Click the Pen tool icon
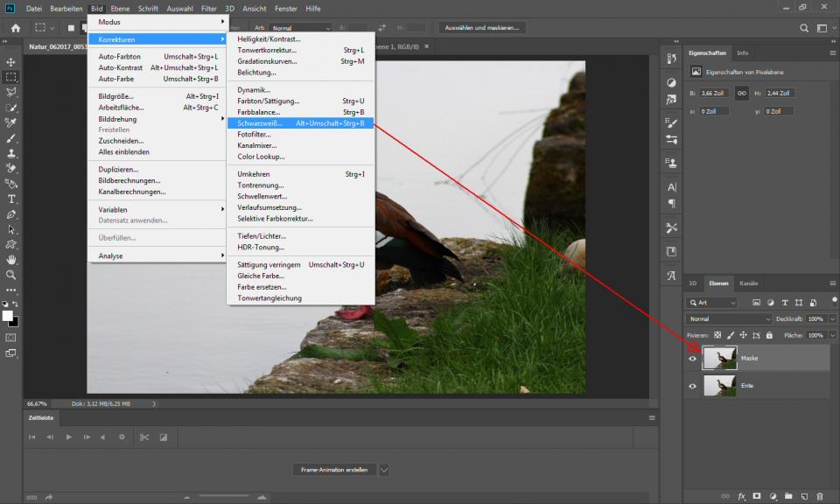Screen dimensions: 840x504 pos(11,214)
